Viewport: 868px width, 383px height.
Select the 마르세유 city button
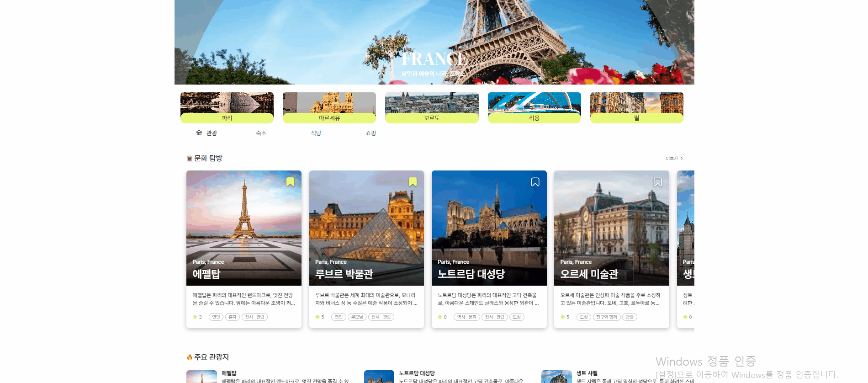tap(329, 108)
